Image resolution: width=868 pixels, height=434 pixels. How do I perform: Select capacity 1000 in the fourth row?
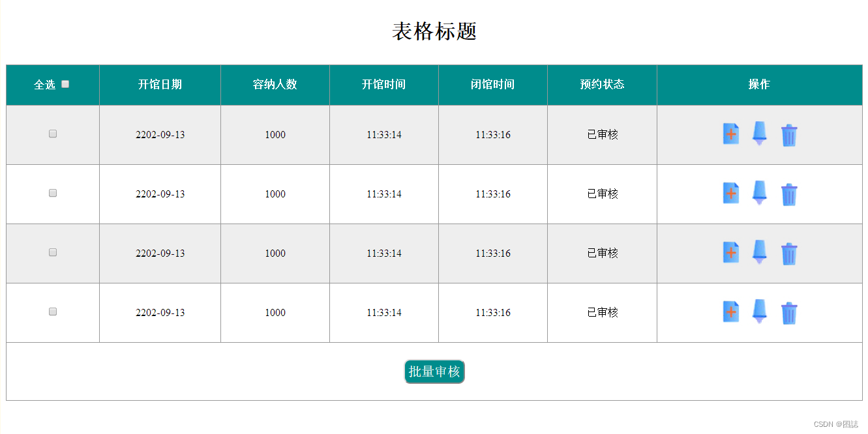pos(275,313)
